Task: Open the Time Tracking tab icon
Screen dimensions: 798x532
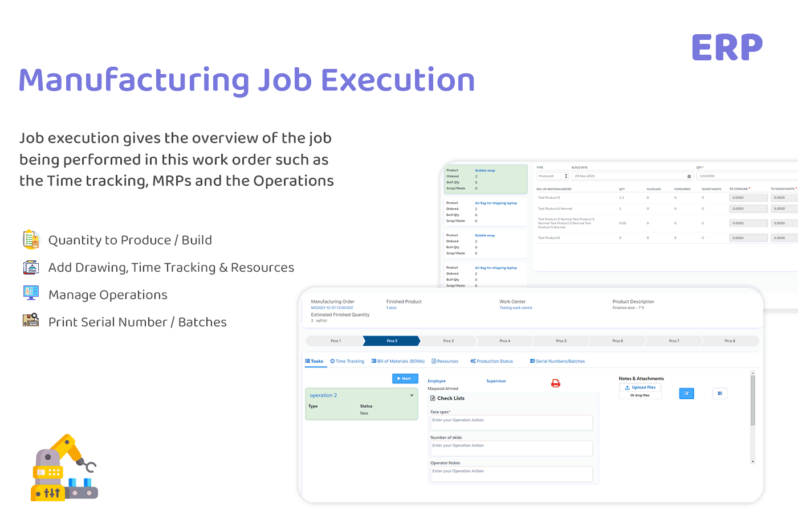Action: pyautogui.click(x=332, y=361)
